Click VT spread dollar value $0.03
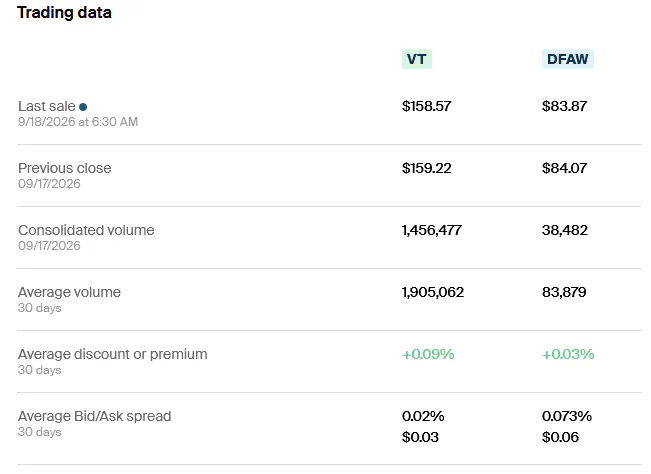The image size is (651, 474). (x=420, y=437)
